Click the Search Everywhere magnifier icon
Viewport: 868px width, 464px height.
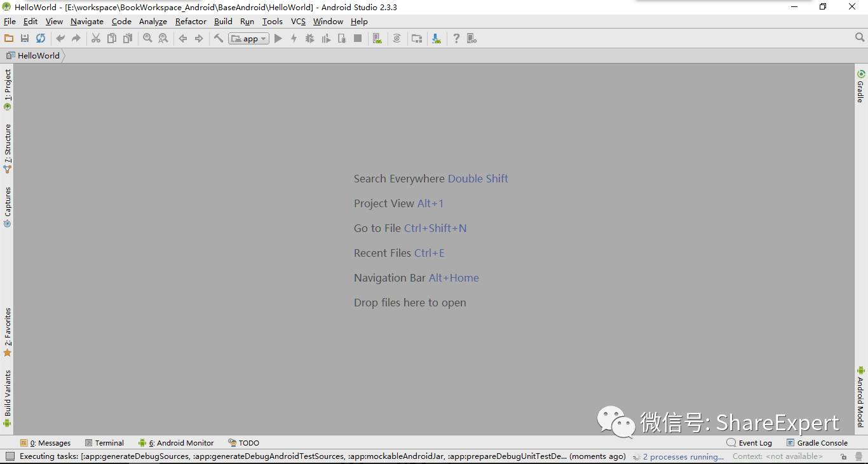click(860, 38)
